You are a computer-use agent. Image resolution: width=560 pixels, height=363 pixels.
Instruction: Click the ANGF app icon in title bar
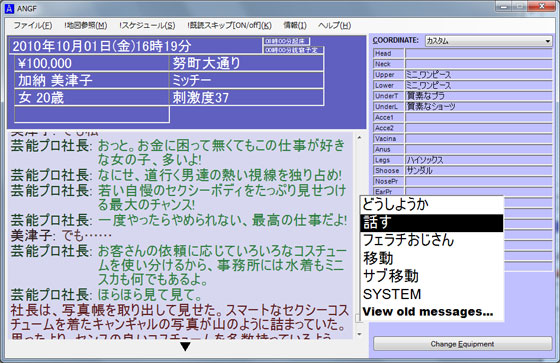coord(9,8)
